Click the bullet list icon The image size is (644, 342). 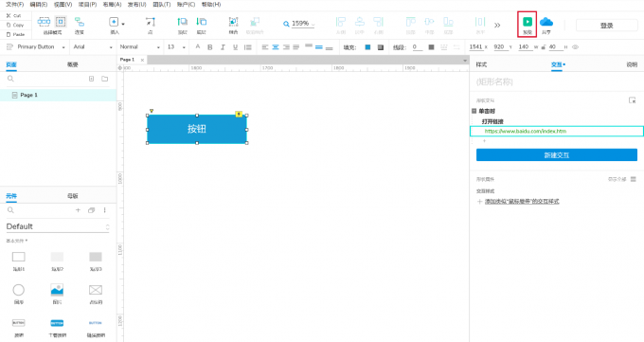click(248, 47)
